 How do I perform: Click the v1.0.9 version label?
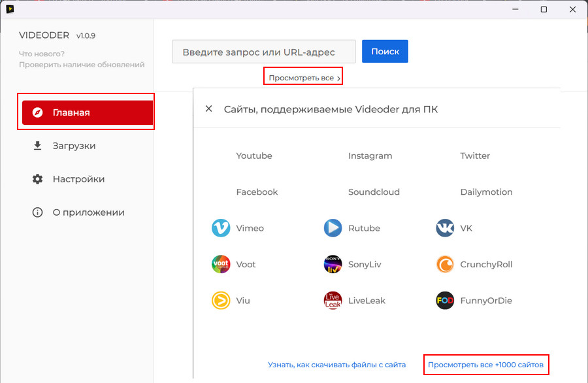point(86,36)
